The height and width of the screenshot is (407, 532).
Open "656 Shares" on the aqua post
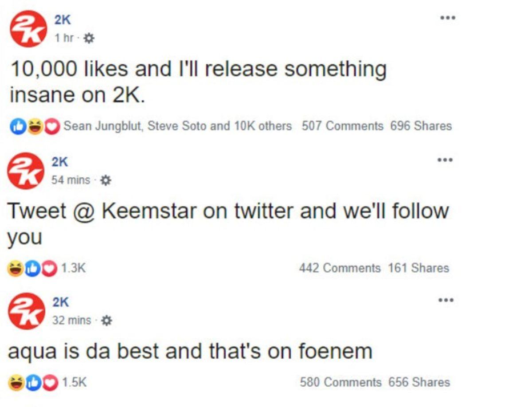click(x=419, y=383)
